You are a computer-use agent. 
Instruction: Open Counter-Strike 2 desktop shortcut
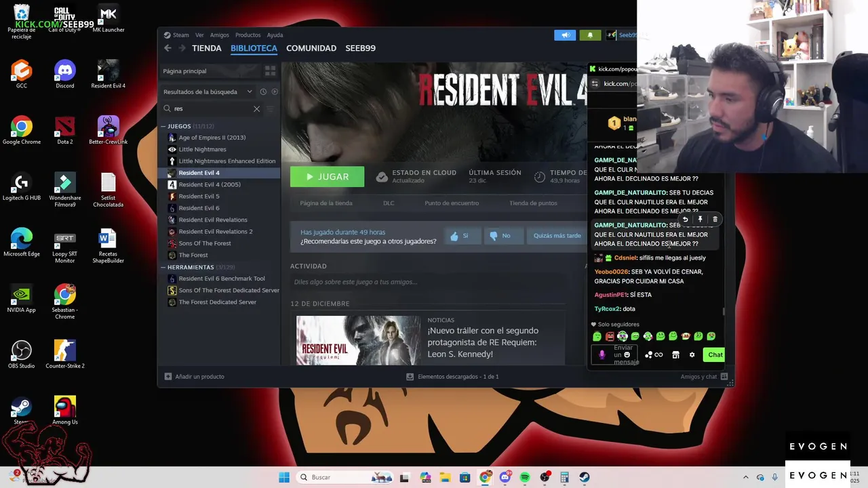[65, 354]
